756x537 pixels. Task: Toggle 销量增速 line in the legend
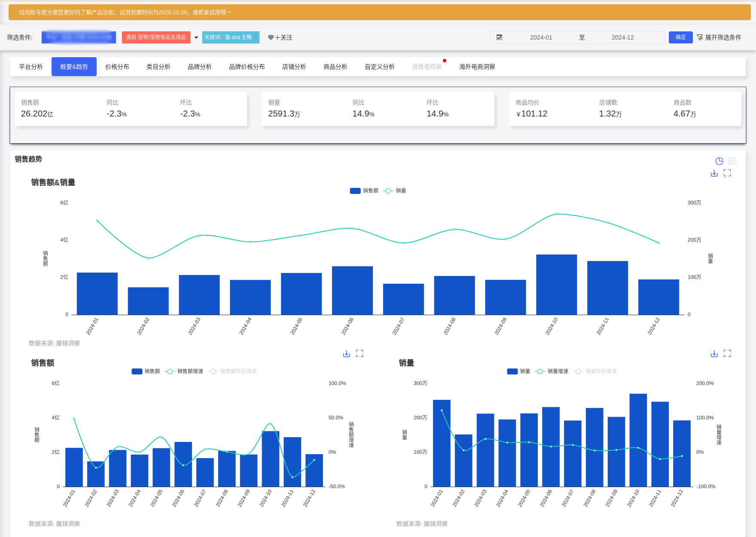(552, 371)
